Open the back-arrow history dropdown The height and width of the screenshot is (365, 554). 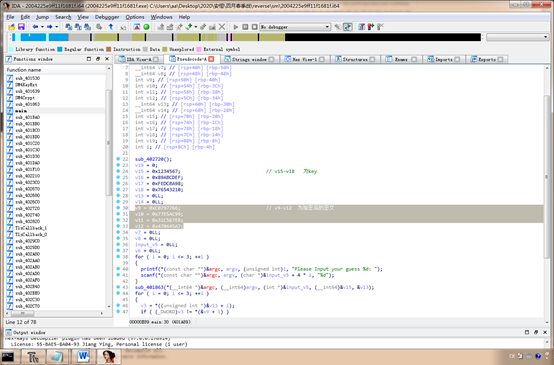[42, 27]
